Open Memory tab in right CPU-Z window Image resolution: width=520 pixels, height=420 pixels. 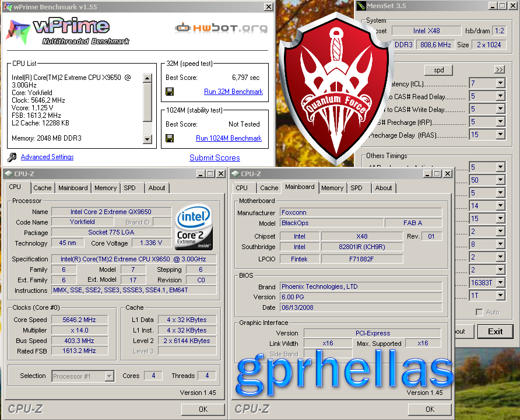coord(332,188)
